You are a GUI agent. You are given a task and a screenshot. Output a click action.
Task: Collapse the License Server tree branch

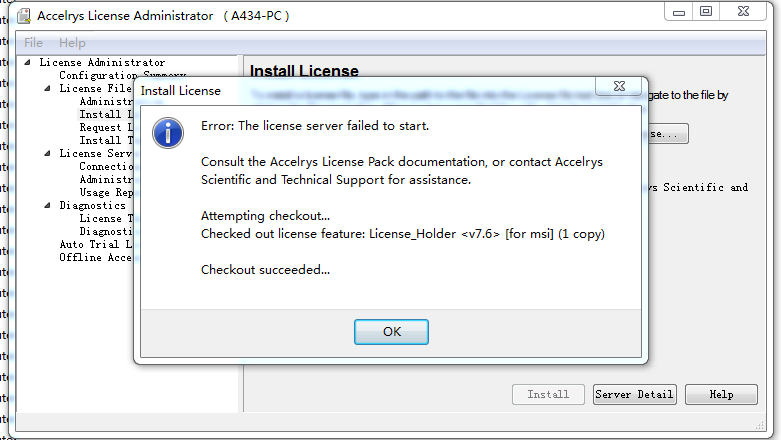click(48, 154)
